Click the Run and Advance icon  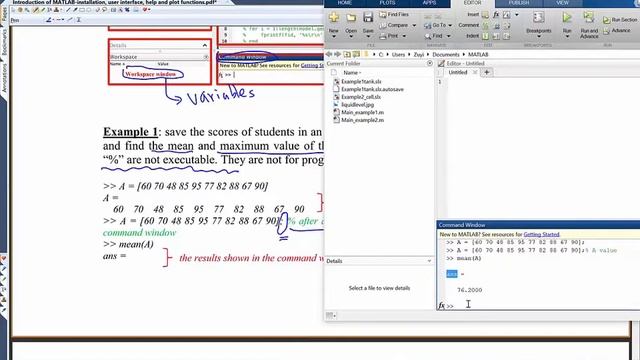tap(589, 17)
